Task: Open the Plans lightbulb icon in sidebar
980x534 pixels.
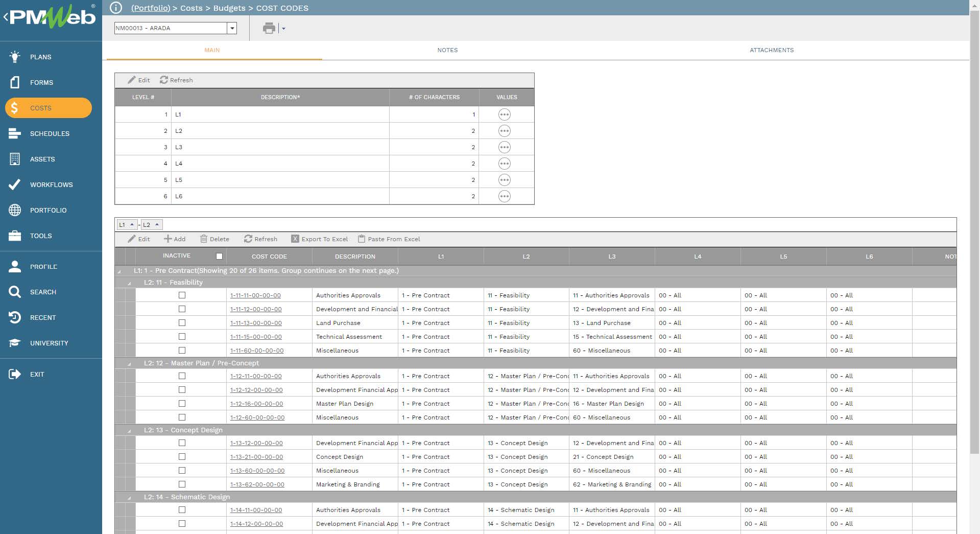Action: (x=15, y=57)
